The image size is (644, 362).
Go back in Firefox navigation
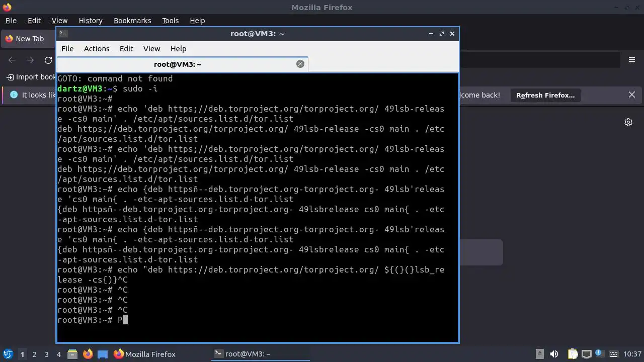[12, 60]
